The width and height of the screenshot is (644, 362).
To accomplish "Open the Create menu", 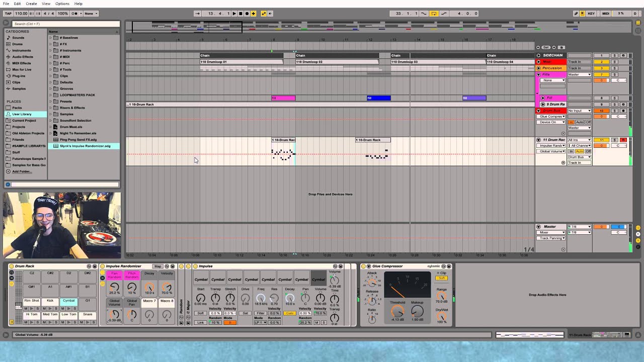I will pyautogui.click(x=31, y=4).
